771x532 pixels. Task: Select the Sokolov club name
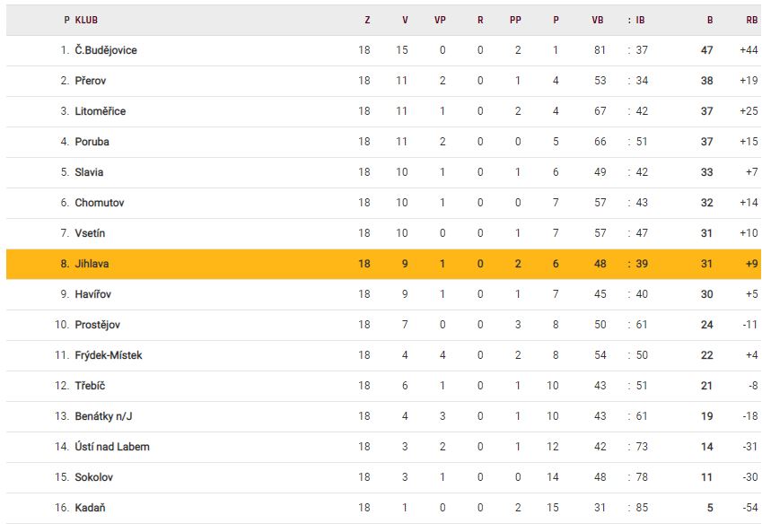94,477
